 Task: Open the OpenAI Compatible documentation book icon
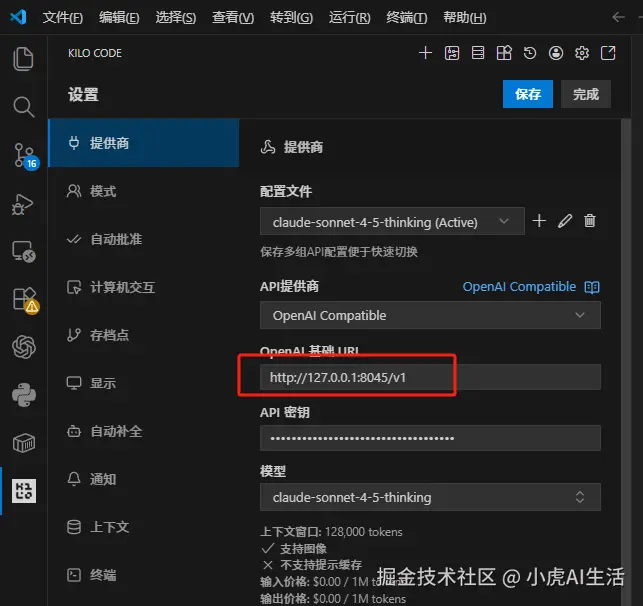[x=592, y=287]
